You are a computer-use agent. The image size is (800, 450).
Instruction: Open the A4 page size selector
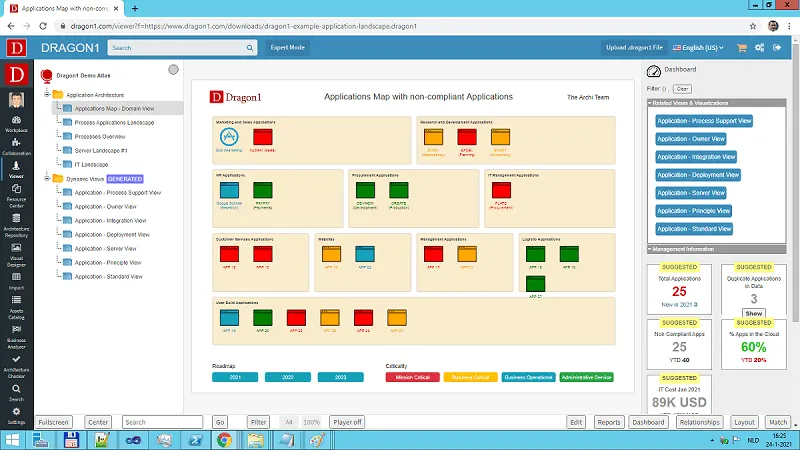pos(289,422)
